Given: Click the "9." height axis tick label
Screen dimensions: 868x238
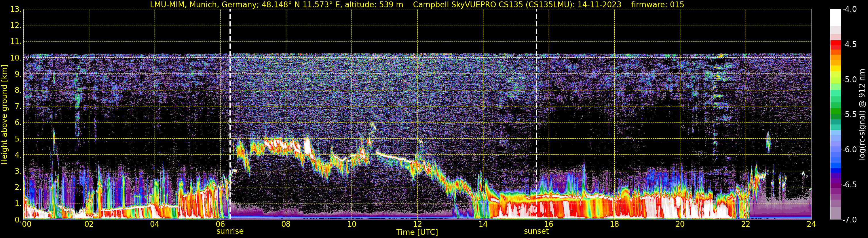Looking at the screenshot, I should [x=18, y=74].
